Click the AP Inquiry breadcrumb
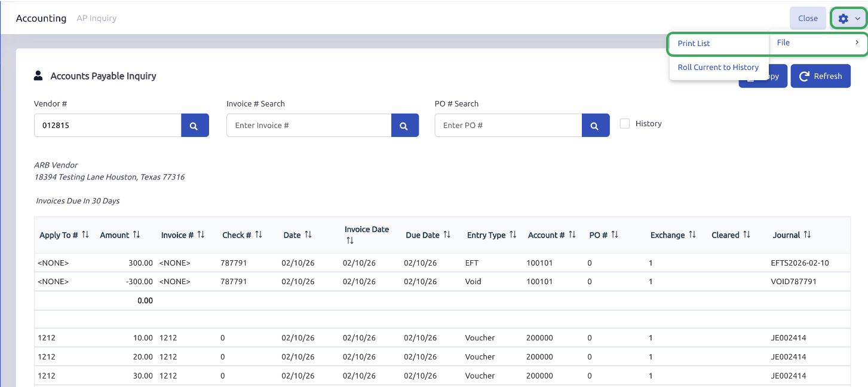Image resolution: width=868 pixels, height=387 pixels. point(97,19)
